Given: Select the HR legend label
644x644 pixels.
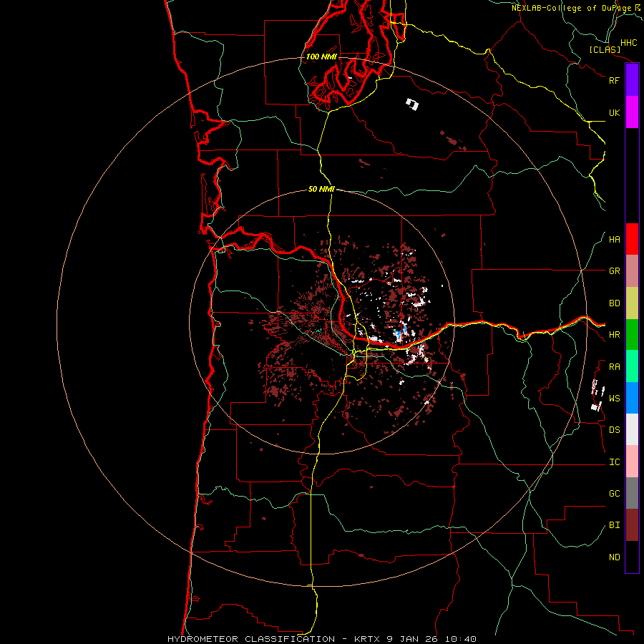Looking at the screenshot, I should pyautogui.click(x=614, y=335).
